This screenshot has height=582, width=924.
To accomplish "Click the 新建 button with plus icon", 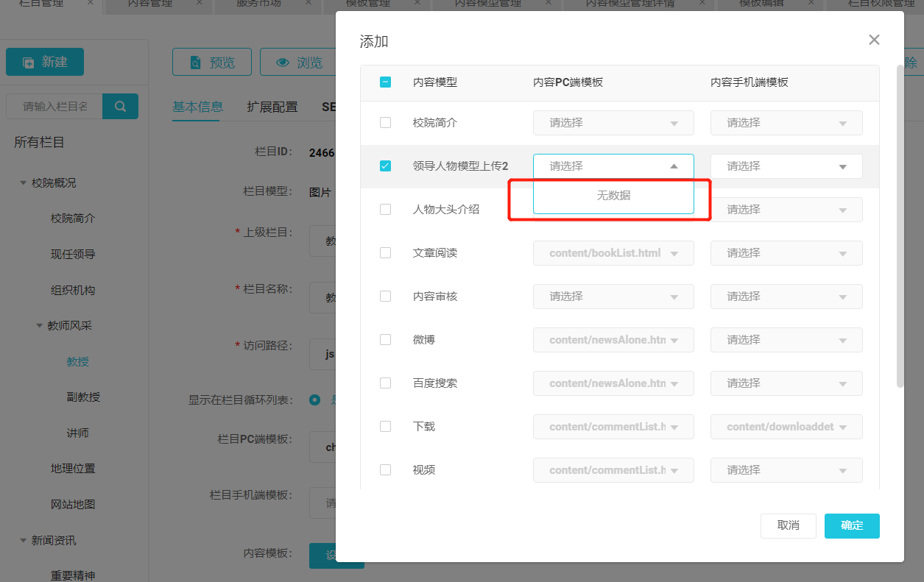I will tap(45, 63).
